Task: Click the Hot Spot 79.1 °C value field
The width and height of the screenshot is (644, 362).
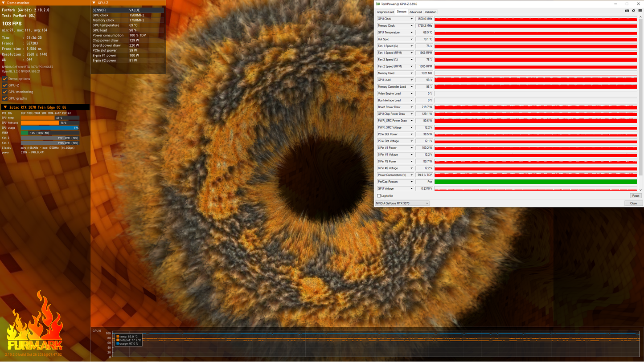Action: (424, 39)
